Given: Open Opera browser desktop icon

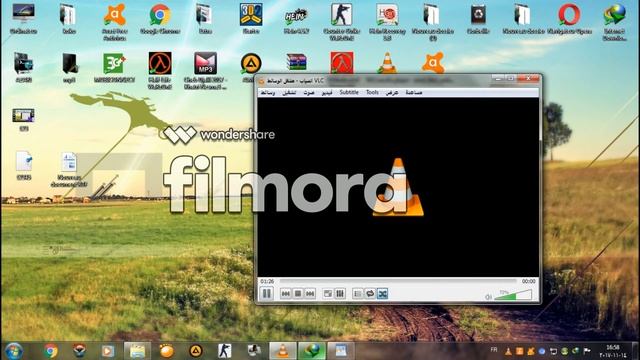Looking at the screenshot, I should point(569,20).
